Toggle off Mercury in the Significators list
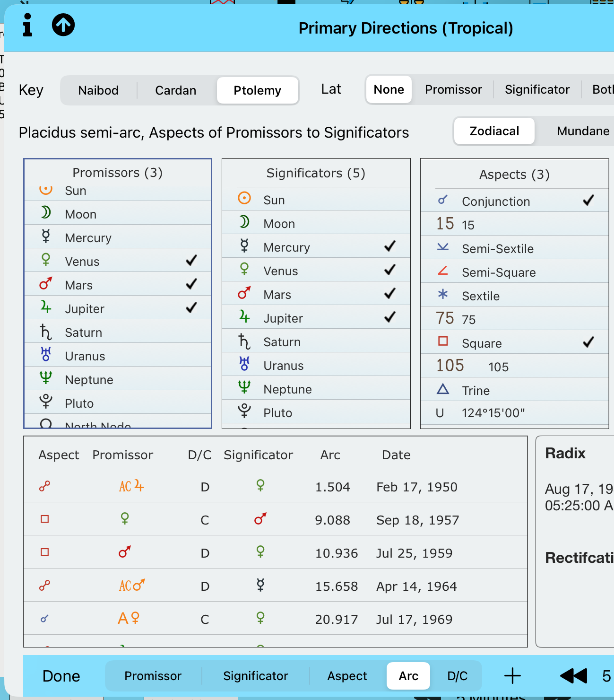This screenshot has width=614, height=700. pos(390,246)
